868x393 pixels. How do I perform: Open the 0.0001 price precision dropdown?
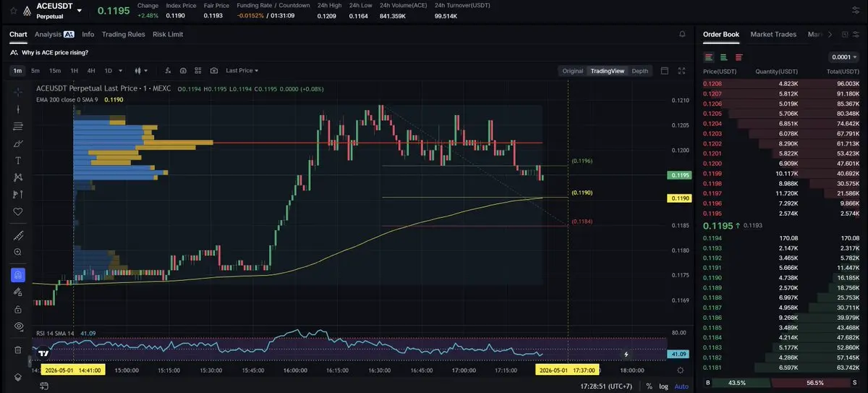843,57
